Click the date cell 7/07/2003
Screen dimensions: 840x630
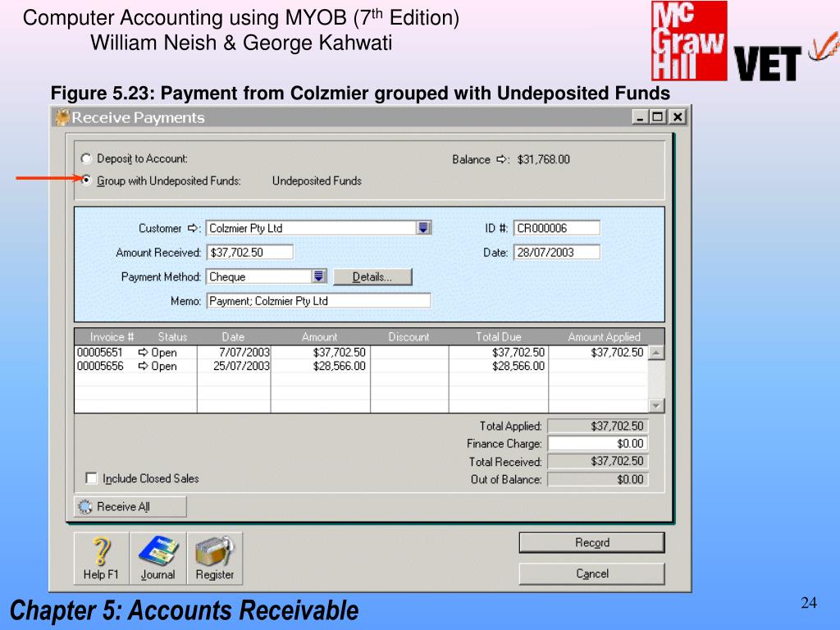click(244, 352)
